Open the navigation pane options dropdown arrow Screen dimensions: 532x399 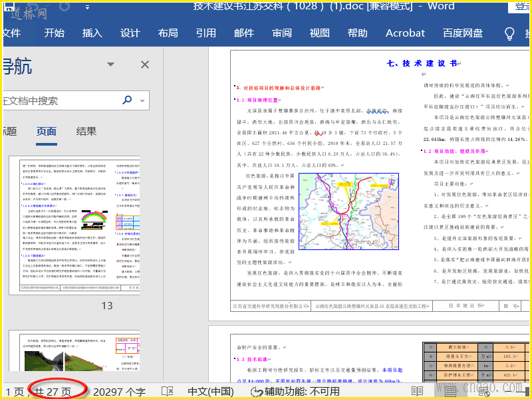(110, 64)
